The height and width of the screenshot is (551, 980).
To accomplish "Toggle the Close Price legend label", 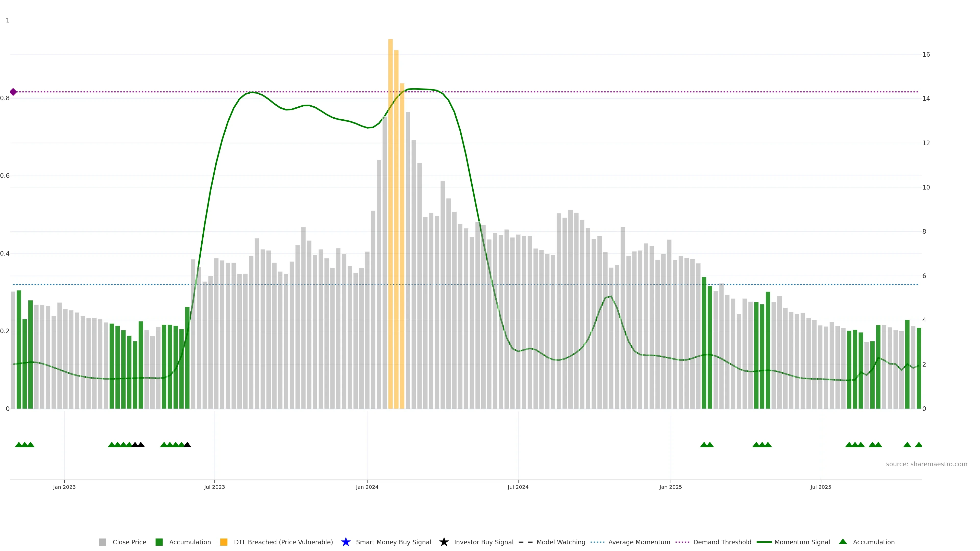I will coord(129,542).
